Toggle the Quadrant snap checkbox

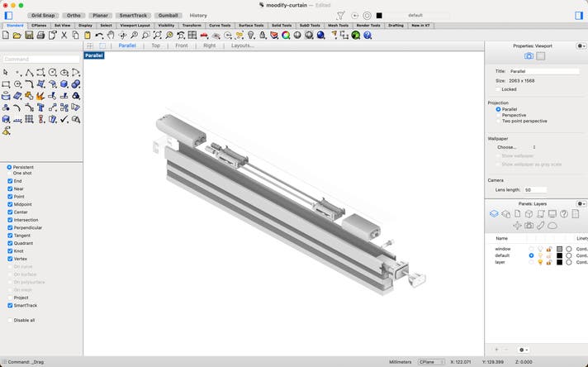tap(10, 243)
